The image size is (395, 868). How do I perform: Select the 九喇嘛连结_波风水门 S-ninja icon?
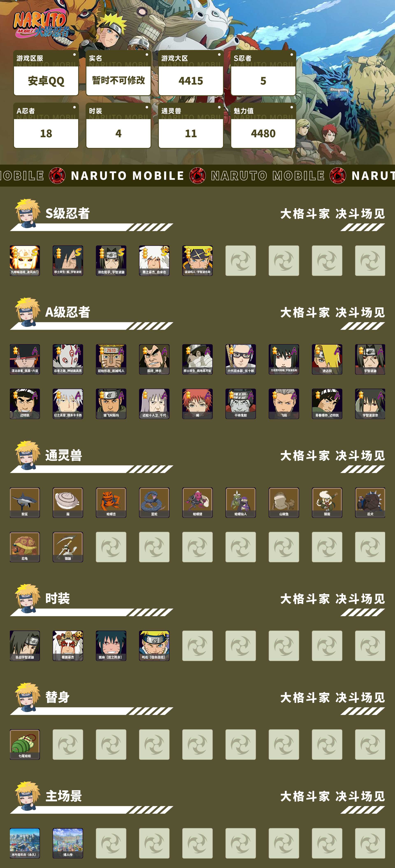[x=25, y=260]
